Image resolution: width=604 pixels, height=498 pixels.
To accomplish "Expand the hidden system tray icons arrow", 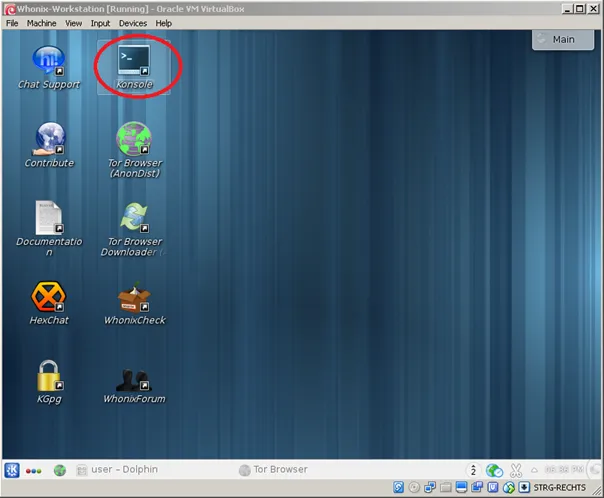I will pos(534,470).
